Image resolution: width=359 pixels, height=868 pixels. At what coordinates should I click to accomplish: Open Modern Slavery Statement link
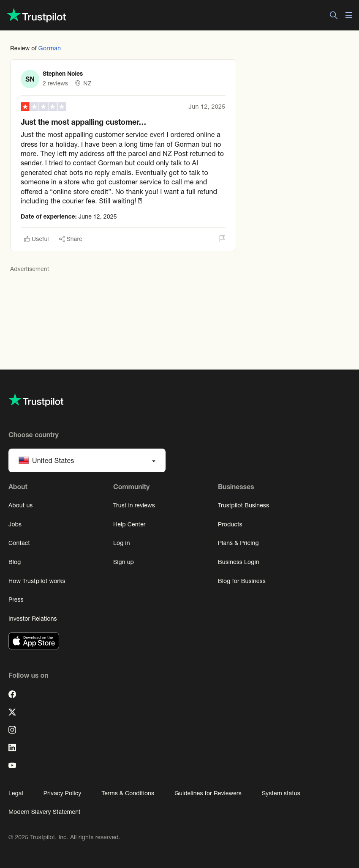[x=44, y=812]
